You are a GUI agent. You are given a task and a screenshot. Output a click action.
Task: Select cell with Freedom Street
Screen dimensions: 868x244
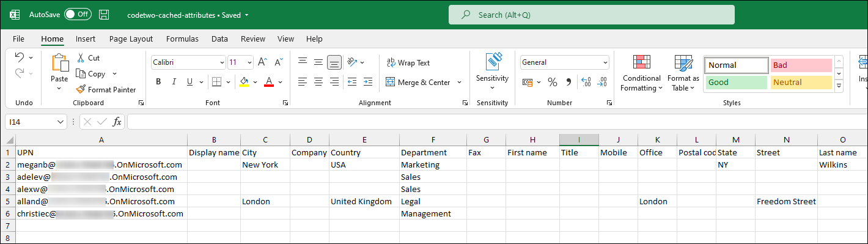pos(786,201)
